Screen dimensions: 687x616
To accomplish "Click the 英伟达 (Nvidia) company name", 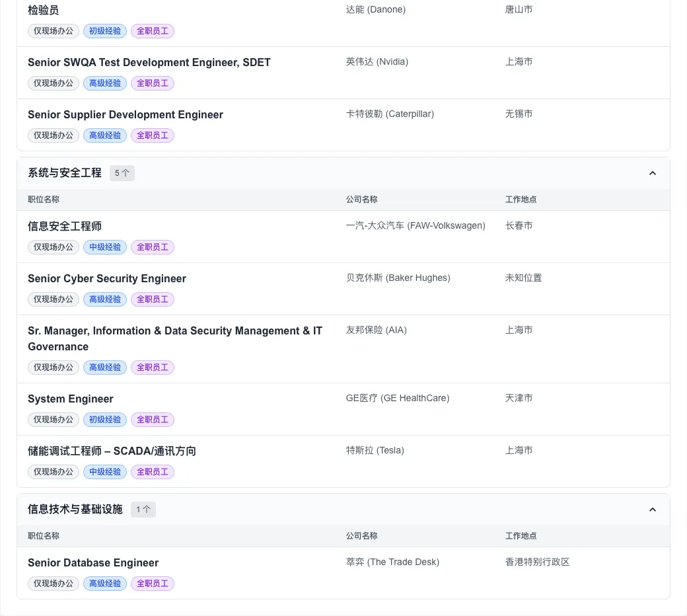I will coord(377,61).
